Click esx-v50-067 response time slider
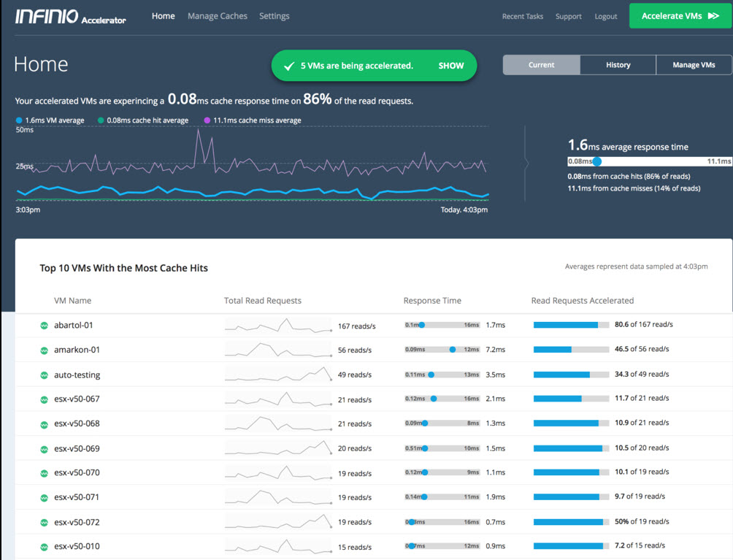Screen dimensions: 733x560 442,399
